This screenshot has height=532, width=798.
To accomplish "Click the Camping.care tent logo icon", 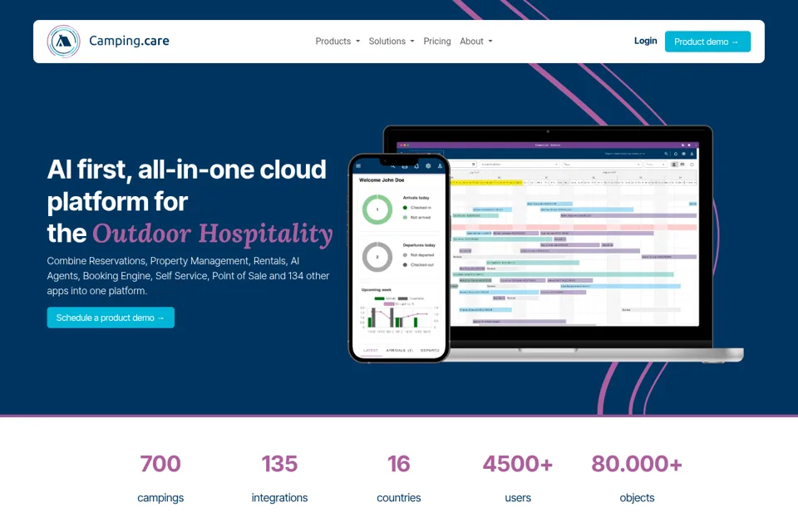I will (x=64, y=42).
